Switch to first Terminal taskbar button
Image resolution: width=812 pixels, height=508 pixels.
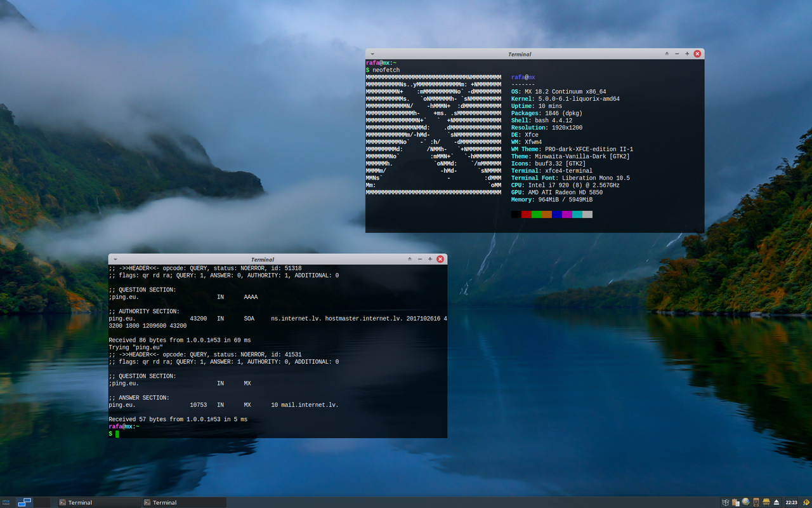tap(98, 502)
